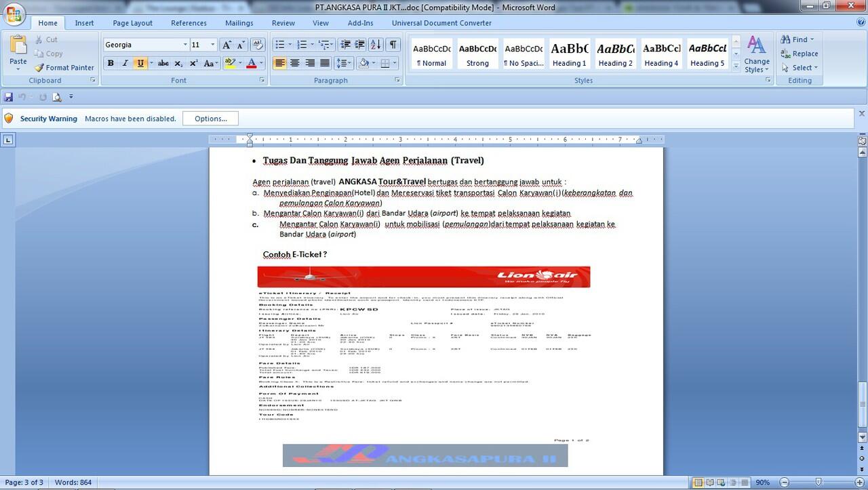Click the 90% zoom level
This screenshot has width=868, height=490.
pyautogui.click(x=763, y=483)
